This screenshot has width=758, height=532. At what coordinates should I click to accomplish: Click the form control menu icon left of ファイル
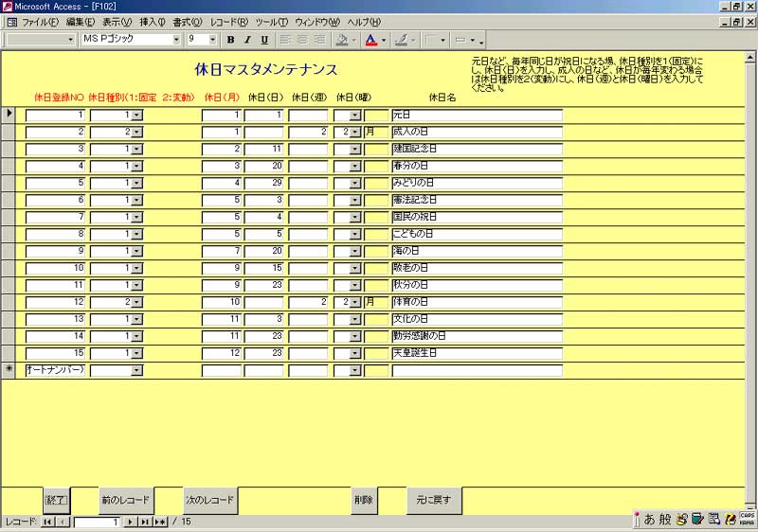11,22
